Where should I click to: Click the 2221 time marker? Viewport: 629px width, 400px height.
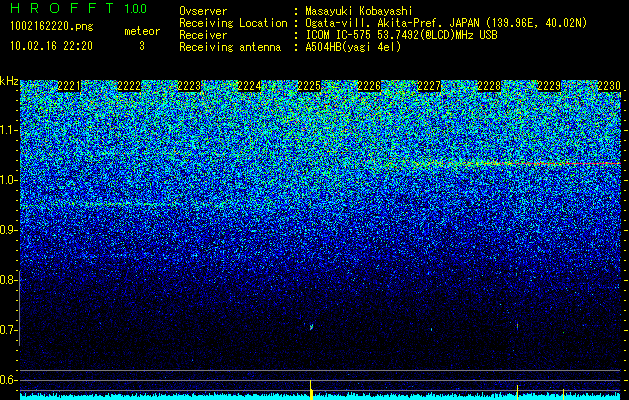tap(69, 86)
